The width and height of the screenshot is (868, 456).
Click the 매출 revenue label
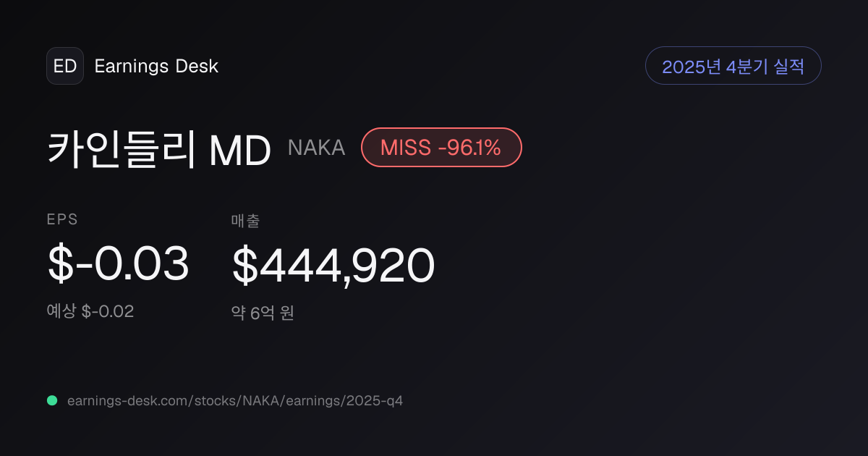(x=246, y=221)
